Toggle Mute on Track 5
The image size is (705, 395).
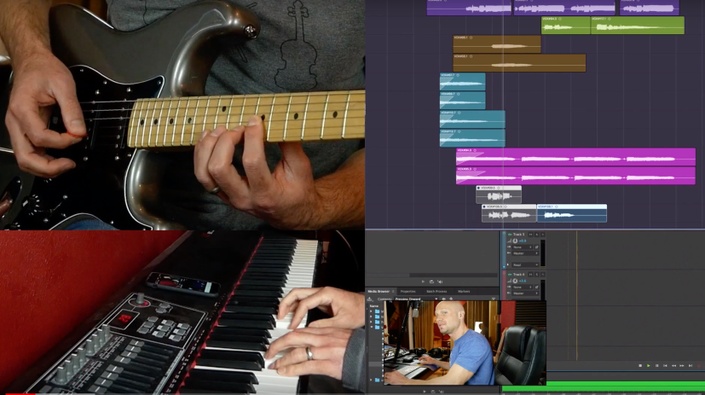[x=530, y=235]
